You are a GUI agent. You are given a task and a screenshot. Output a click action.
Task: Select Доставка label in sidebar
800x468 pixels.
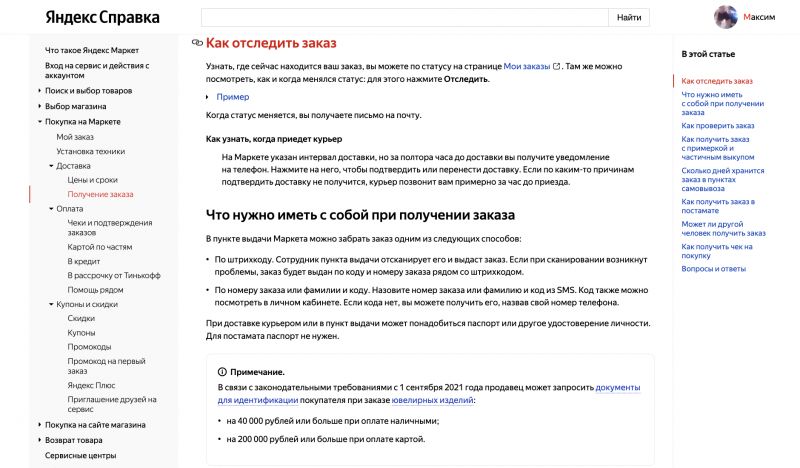coord(73,166)
